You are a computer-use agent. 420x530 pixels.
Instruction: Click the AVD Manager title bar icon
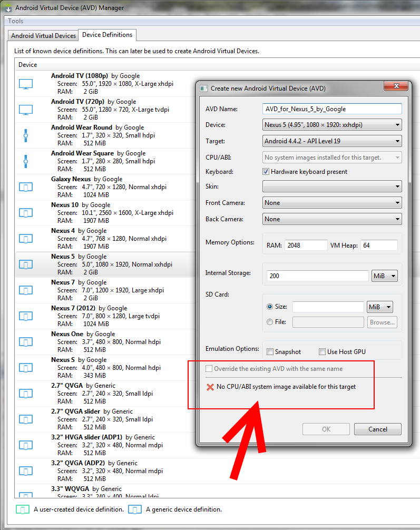[x=8, y=8]
